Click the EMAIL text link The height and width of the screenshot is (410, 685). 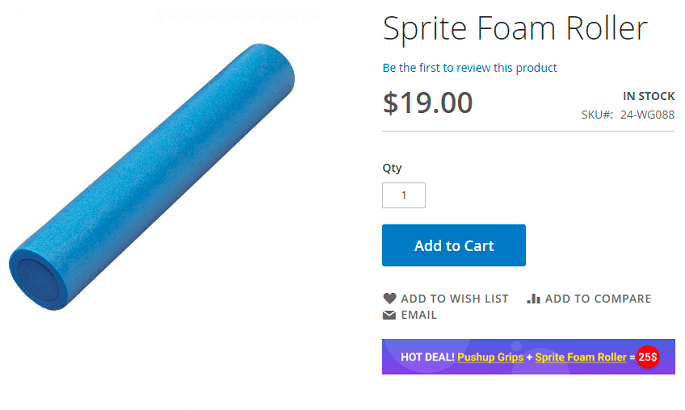pyautogui.click(x=419, y=315)
